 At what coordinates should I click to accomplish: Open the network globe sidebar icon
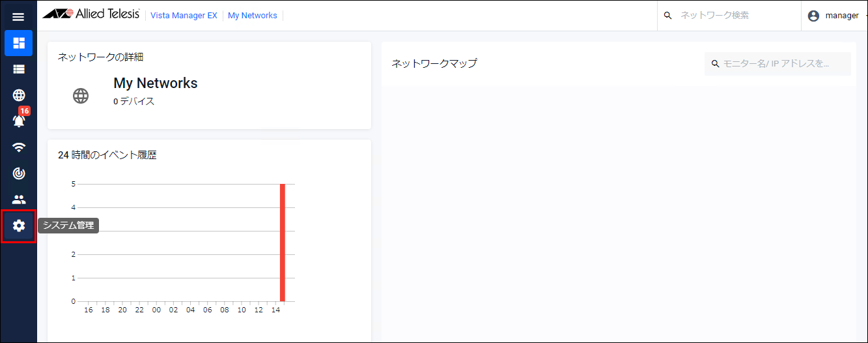[x=18, y=95]
